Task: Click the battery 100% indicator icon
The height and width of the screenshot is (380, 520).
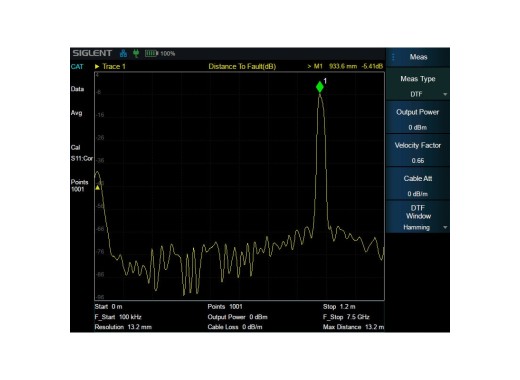Action: (151, 53)
